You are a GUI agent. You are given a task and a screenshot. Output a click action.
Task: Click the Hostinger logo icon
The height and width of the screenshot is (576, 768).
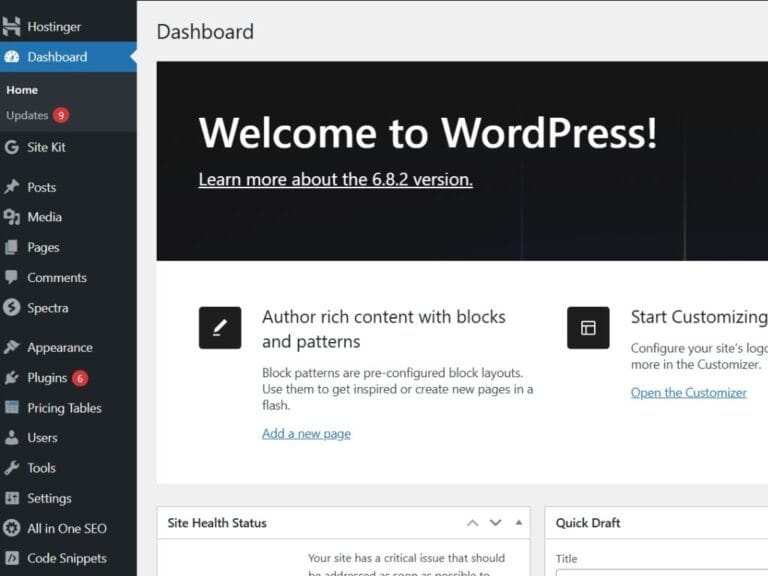click(x=11, y=26)
